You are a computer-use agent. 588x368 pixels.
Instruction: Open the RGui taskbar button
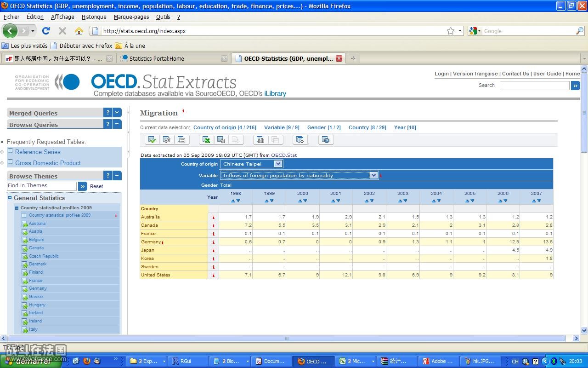(187, 361)
